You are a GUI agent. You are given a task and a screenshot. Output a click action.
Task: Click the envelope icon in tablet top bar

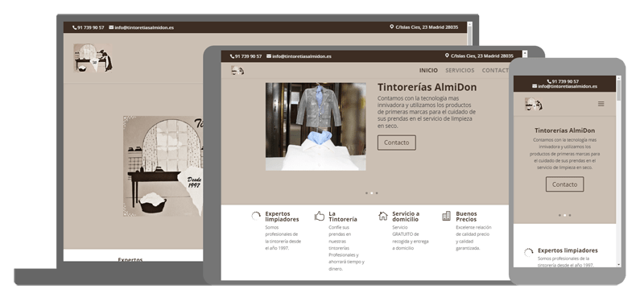[269, 56]
